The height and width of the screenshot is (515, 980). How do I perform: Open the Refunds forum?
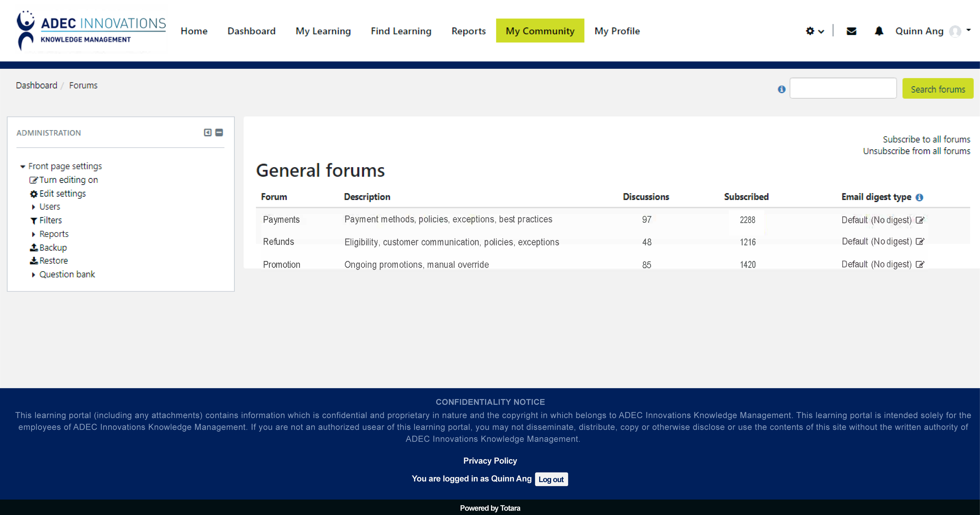(279, 242)
